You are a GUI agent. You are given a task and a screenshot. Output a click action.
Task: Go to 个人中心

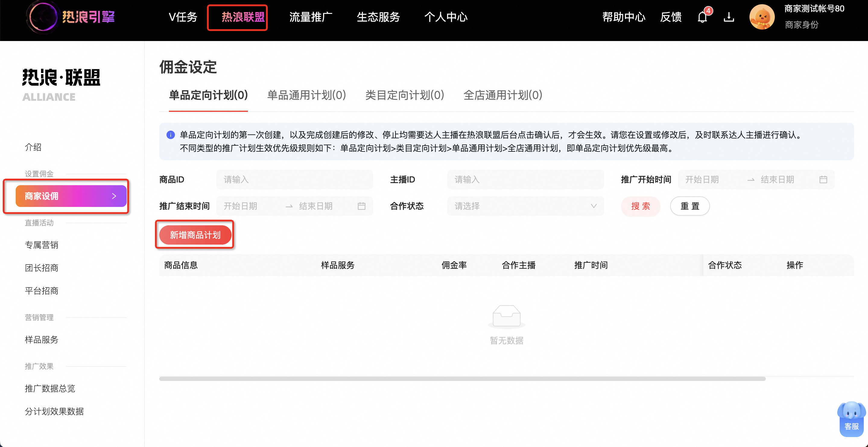point(446,17)
